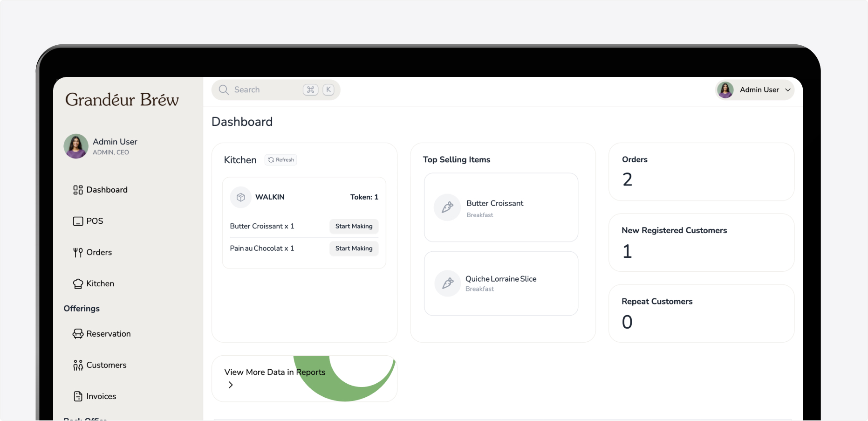Click the WALKIN order box icon
Viewport: 868px width, 421px height.
tap(241, 197)
